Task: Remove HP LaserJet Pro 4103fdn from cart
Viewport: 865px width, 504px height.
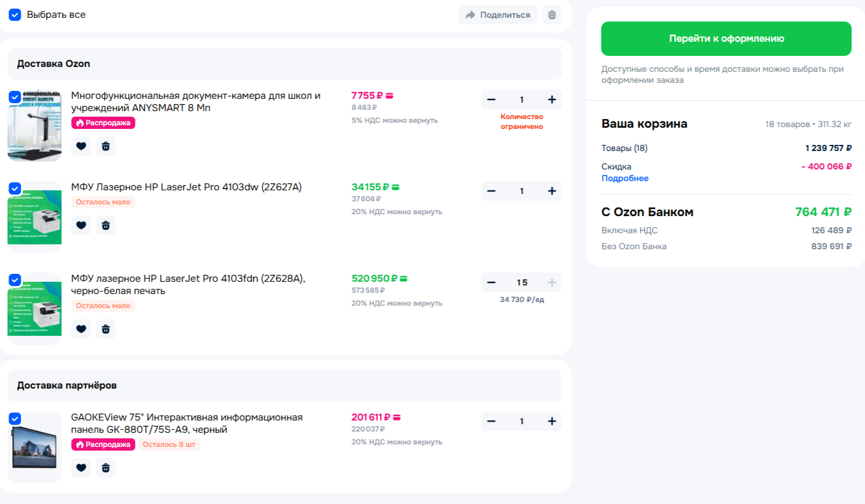Action: 106,329
